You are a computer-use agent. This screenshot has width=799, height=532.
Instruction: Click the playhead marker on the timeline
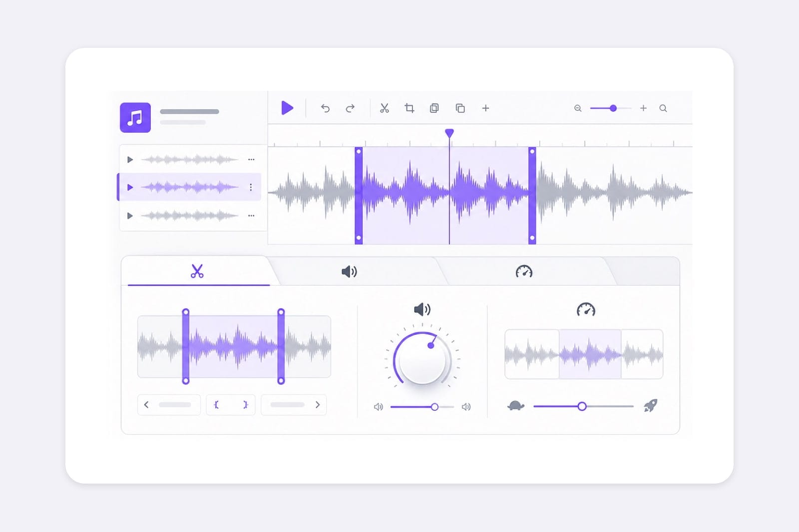tap(449, 133)
